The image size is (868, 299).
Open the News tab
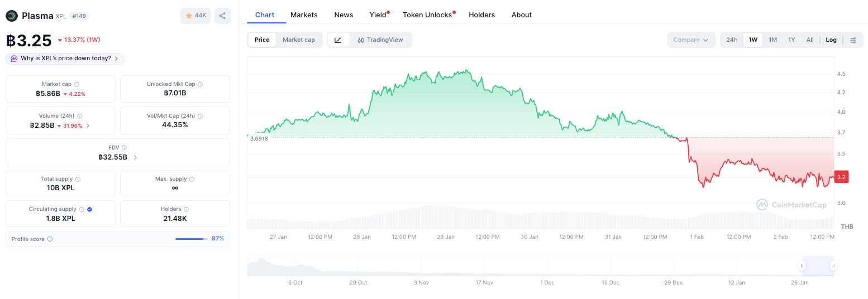344,15
